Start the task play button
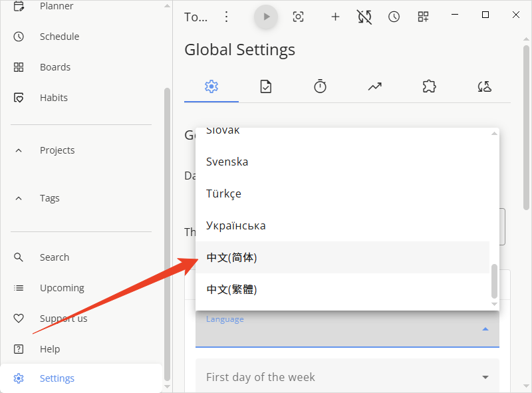The height and width of the screenshot is (393, 532). pyautogui.click(x=266, y=17)
